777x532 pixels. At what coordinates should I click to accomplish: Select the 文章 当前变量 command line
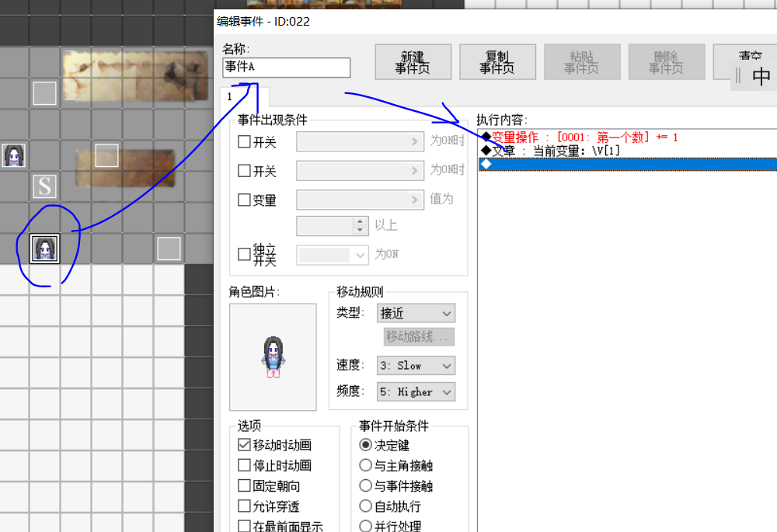coord(628,151)
